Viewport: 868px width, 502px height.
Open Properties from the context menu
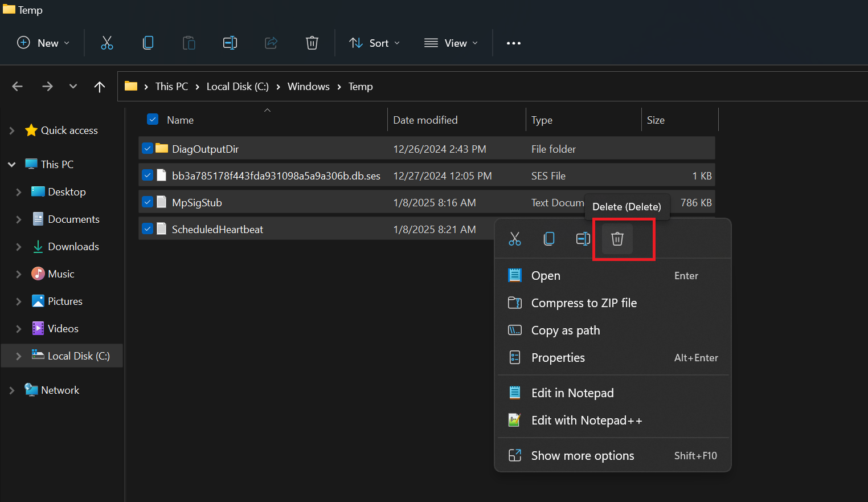pos(613,358)
